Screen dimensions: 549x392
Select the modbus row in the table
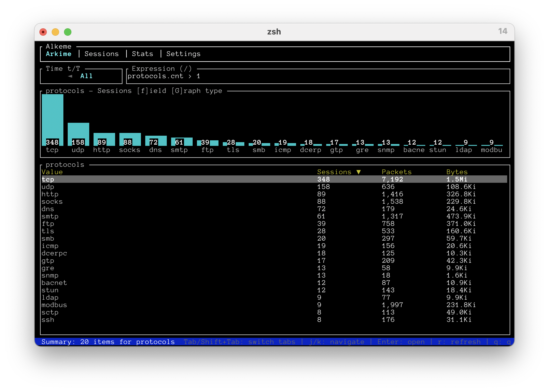[x=274, y=305]
